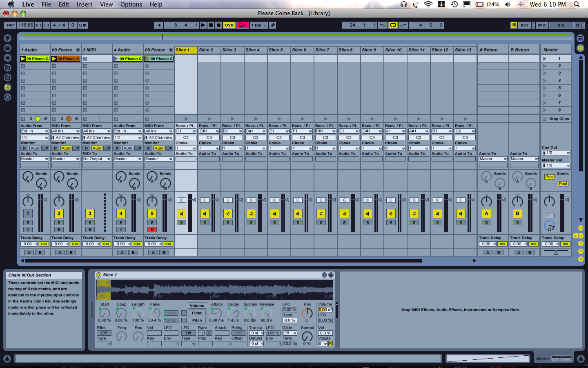Open the Plug-In Device Browser sidebar icon
This screenshot has width=588, height=368.
point(7,58)
